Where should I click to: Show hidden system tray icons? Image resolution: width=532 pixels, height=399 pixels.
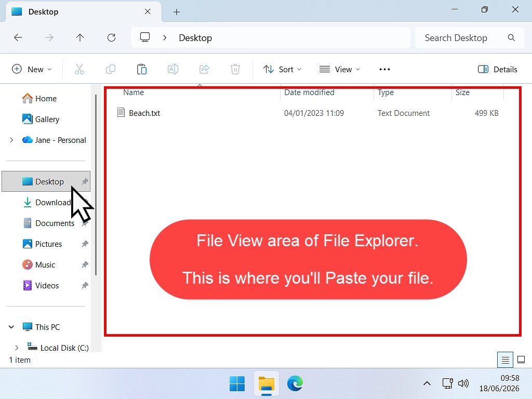tap(427, 384)
